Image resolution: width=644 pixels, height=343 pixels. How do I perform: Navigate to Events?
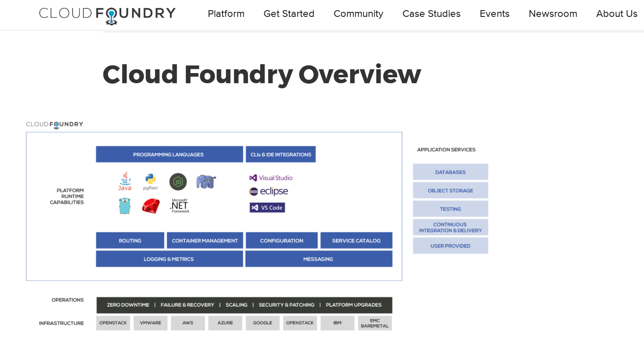495,14
